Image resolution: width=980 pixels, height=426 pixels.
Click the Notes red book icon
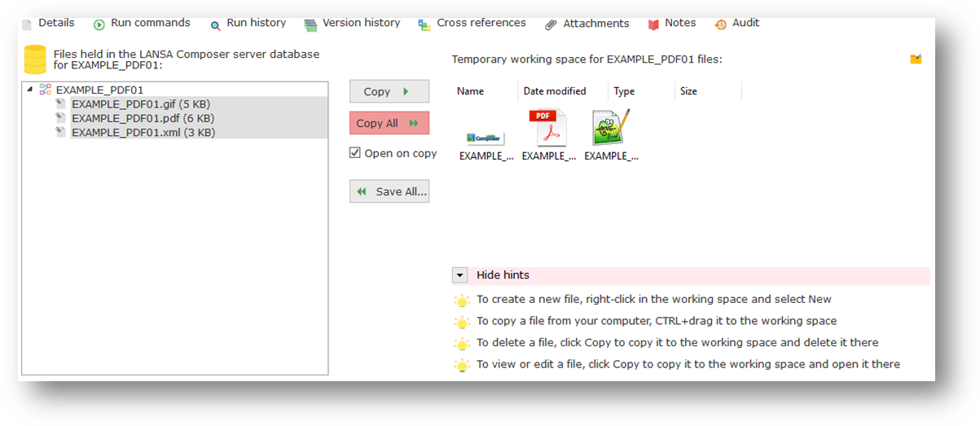(653, 24)
